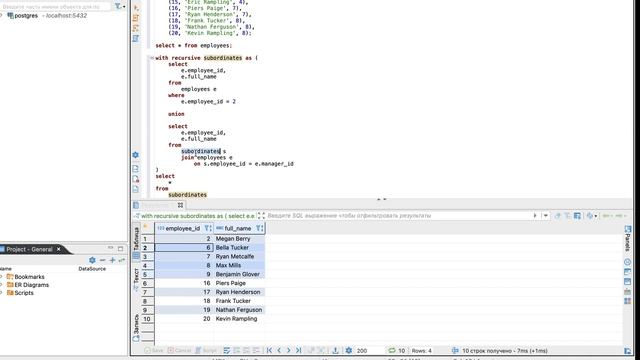Screen dimensions: 640x360
Task: Click the record mode icon on left of results
Action: (x=136, y=338)
